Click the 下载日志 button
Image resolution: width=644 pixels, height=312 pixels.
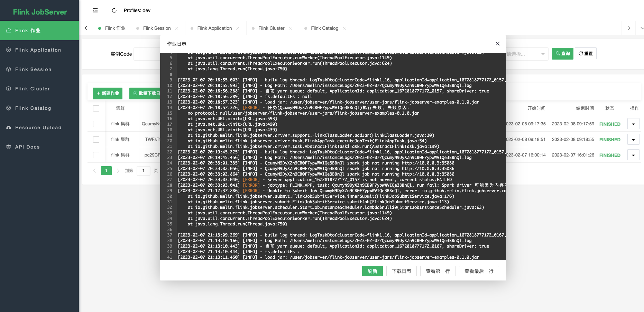click(x=402, y=271)
